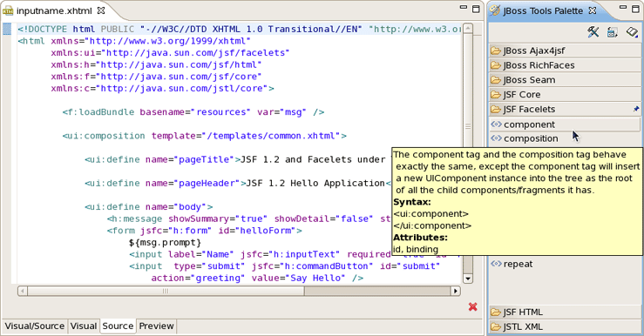Collapse the JSF Facelets palette group
The image size is (644, 336).
coord(565,109)
